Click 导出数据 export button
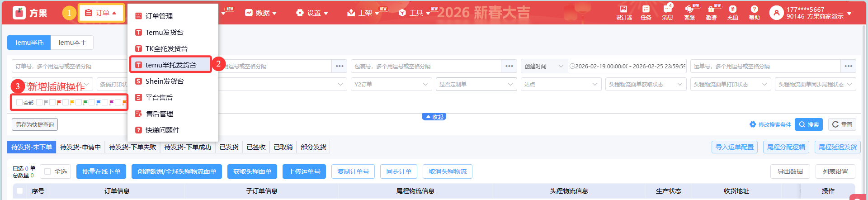The image size is (868, 200). [x=790, y=171]
